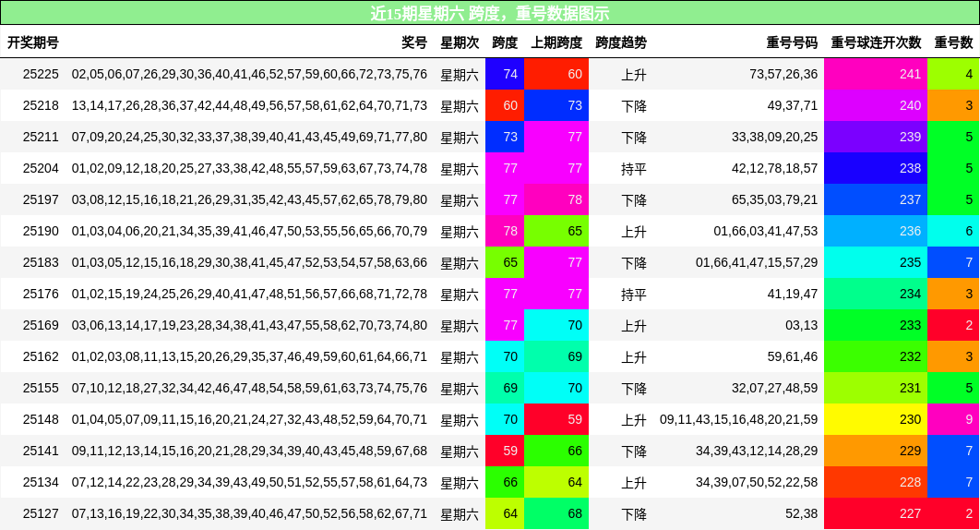Viewport: 980px width, 530px height.
Task: Click the span cell 78 in row 25190
Action: 505,232
